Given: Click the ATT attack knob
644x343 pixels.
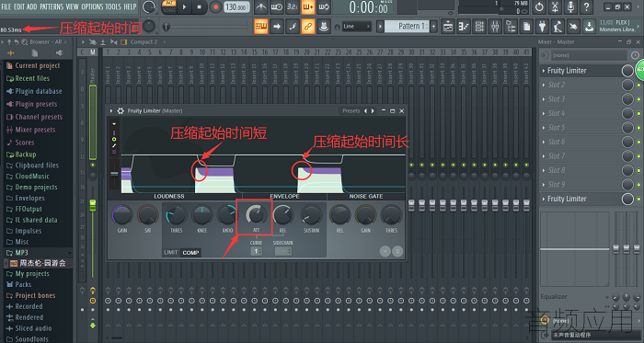Looking at the screenshot, I should point(256,214).
